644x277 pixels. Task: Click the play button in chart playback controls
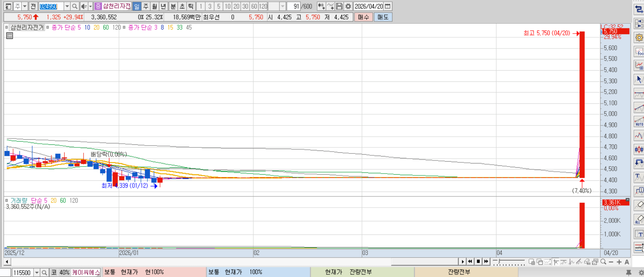pos(463,262)
